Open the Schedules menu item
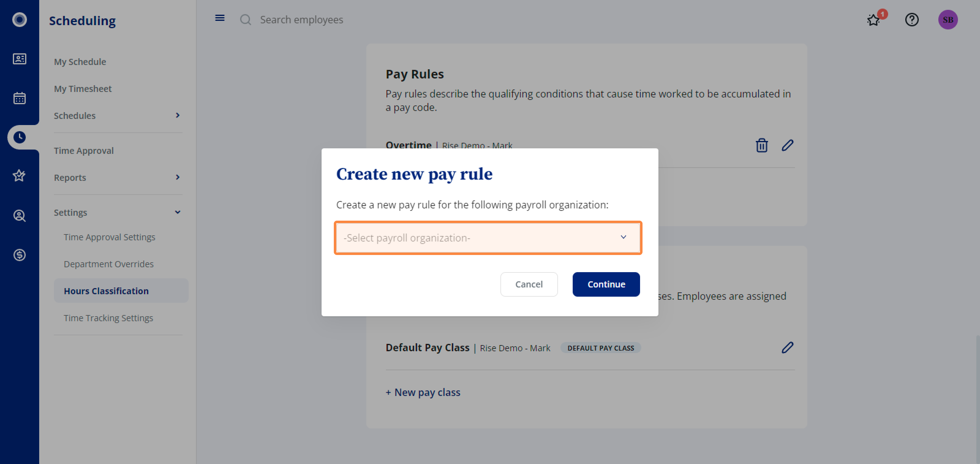This screenshot has height=464, width=980. (x=74, y=116)
